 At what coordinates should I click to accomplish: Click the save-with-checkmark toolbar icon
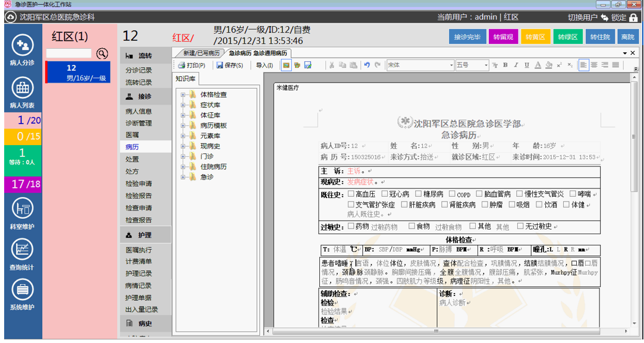coord(307,65)
